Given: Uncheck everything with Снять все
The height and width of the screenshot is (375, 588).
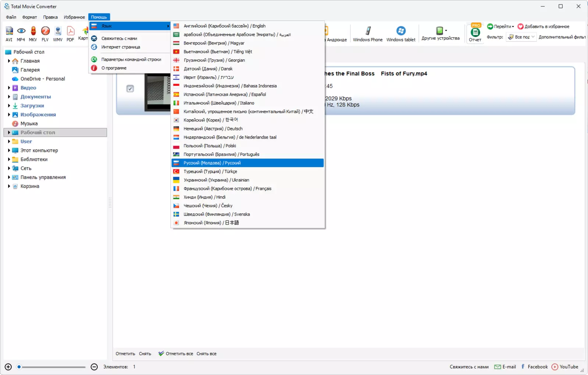Looking at the screenshot, I should click(206, 354).
